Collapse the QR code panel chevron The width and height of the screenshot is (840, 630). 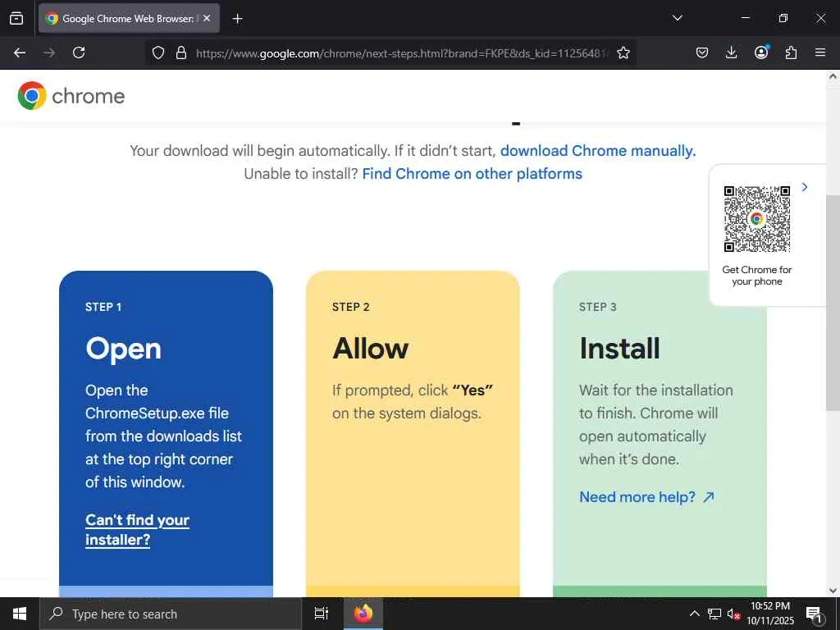click(804, 187)
